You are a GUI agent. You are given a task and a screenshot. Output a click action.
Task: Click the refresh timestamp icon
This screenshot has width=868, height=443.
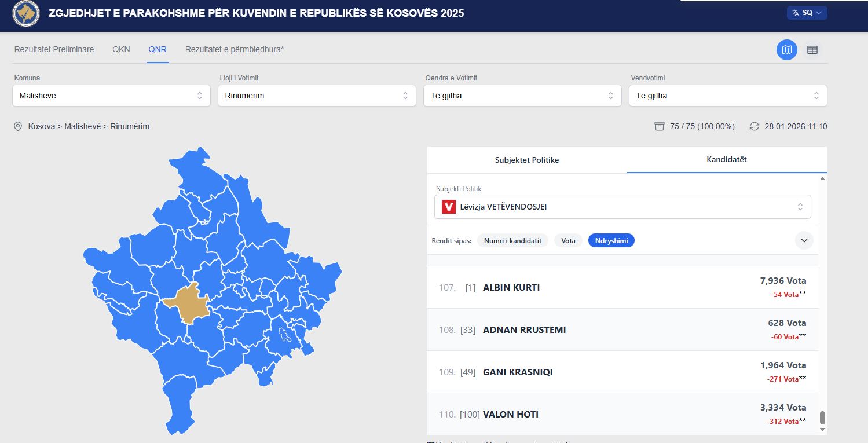[x=754, y=126]
